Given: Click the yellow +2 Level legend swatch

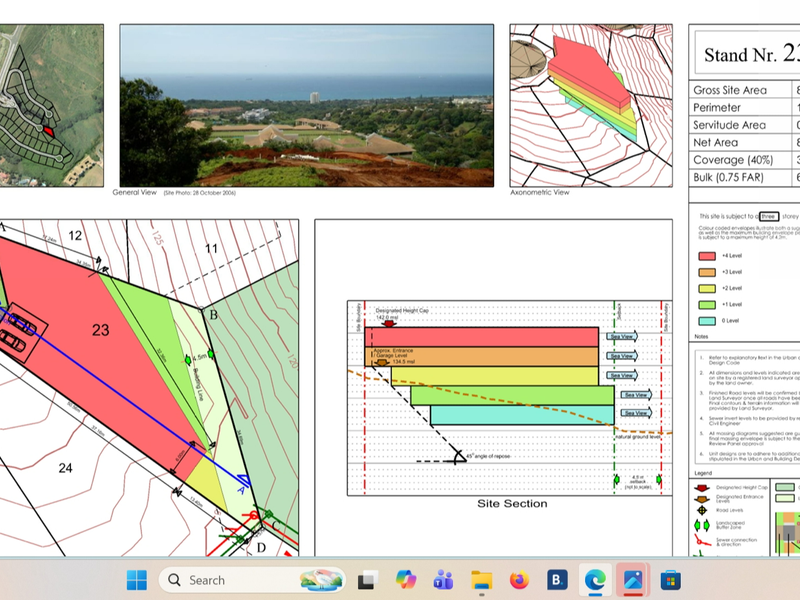Looking at the screenshot, I should pyautogui.click(x=707, y=289).
